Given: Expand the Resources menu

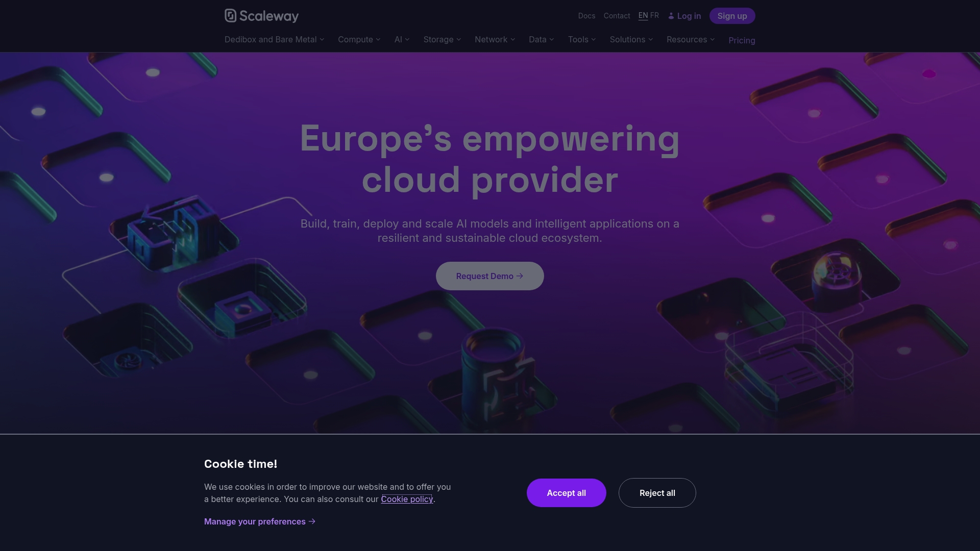Looking at the screenshot, I should click(691, 39).
